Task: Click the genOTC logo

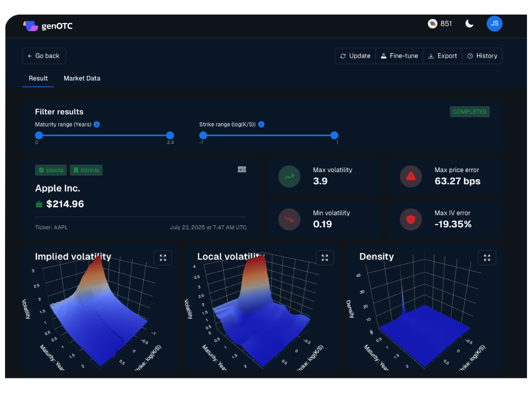Action: [48, 26]
